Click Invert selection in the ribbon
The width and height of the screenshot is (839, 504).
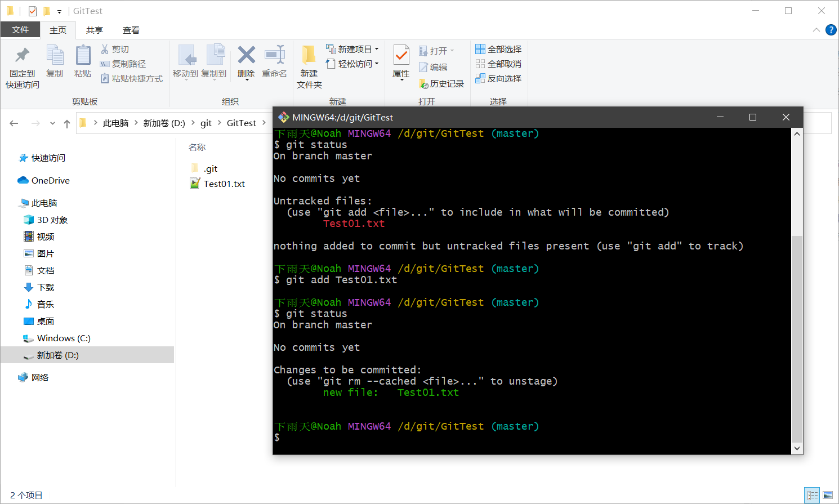498,78
